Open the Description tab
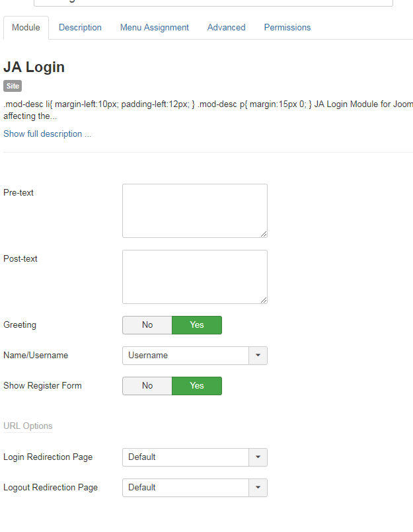413x532 pixels. [x=80, y=28]
